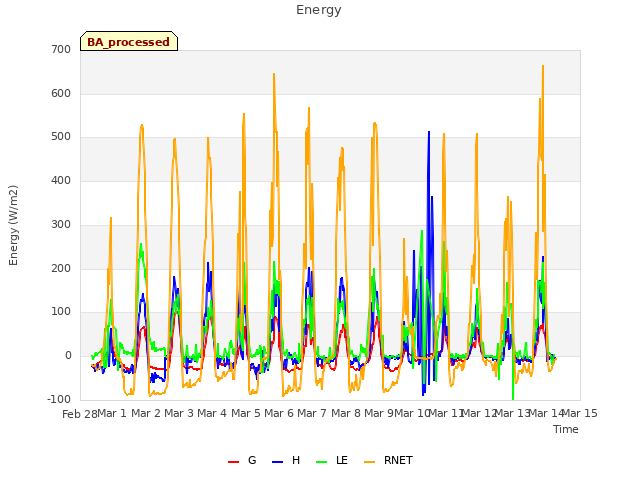Click the 200 y-axis value
The image size is (640, 480).
[61, 269]
